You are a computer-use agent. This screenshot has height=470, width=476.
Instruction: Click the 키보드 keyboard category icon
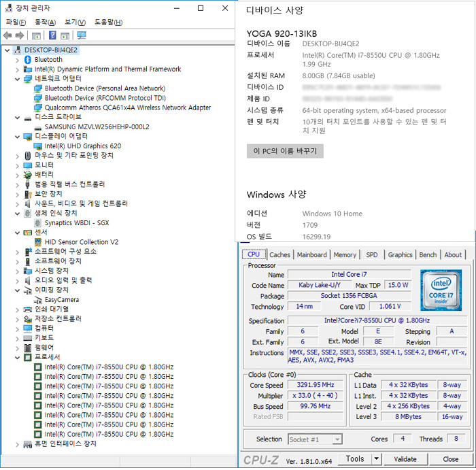28,338
